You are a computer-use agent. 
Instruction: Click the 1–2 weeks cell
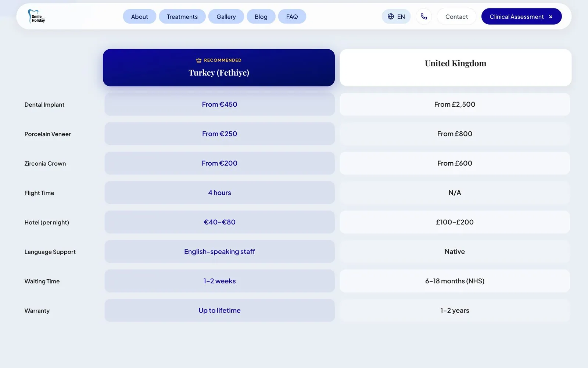(x=220, y=281)
